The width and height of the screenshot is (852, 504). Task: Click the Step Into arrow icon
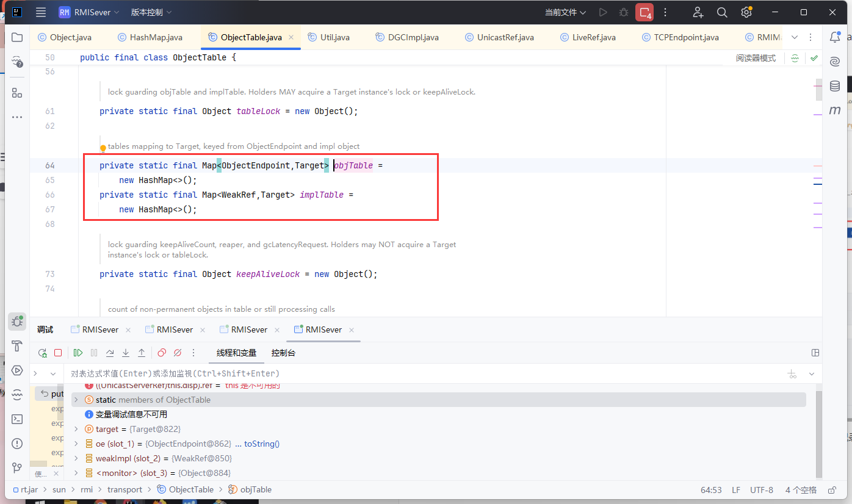[x=126, y=353]
